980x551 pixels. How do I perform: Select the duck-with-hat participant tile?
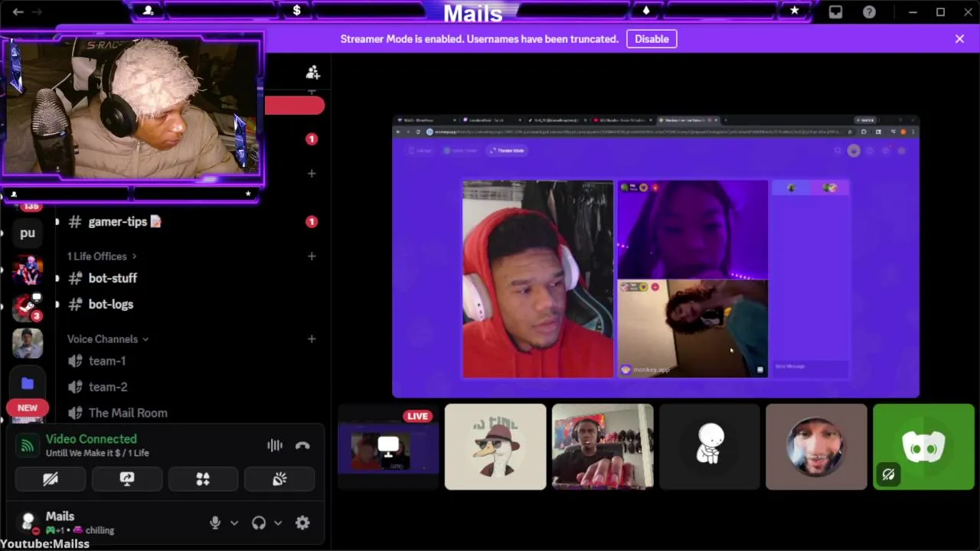click(x=495, y=447)
